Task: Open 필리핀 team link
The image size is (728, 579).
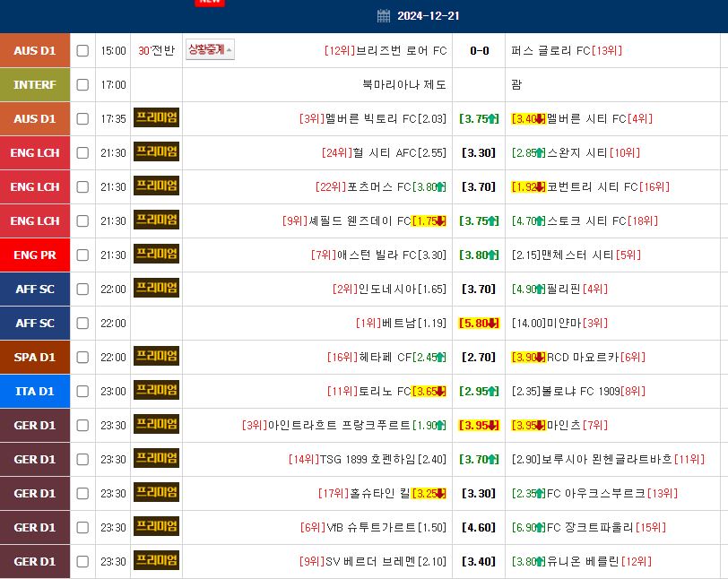Action: 564,289
